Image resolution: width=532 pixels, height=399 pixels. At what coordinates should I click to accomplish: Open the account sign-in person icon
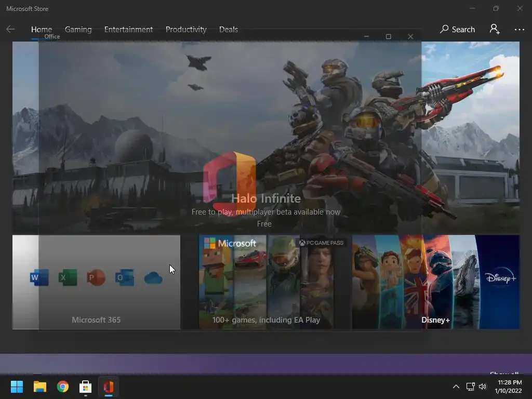[x=495, y=29]
